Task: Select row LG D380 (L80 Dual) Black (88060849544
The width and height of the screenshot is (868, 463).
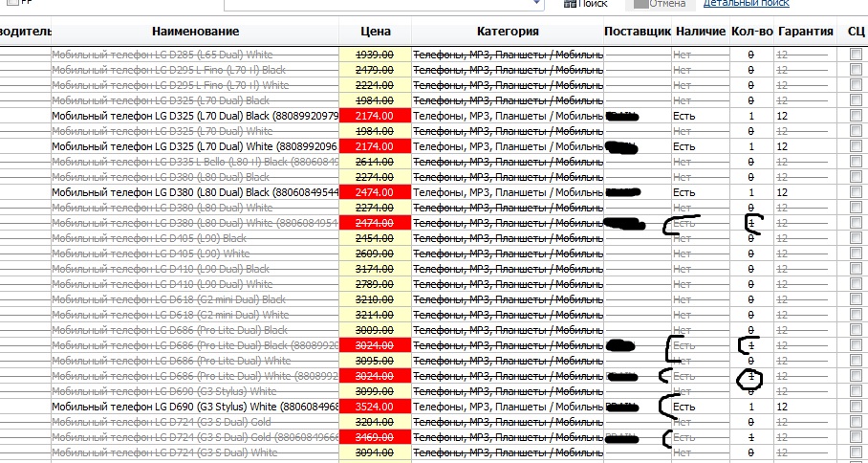Action: (434, 191)
